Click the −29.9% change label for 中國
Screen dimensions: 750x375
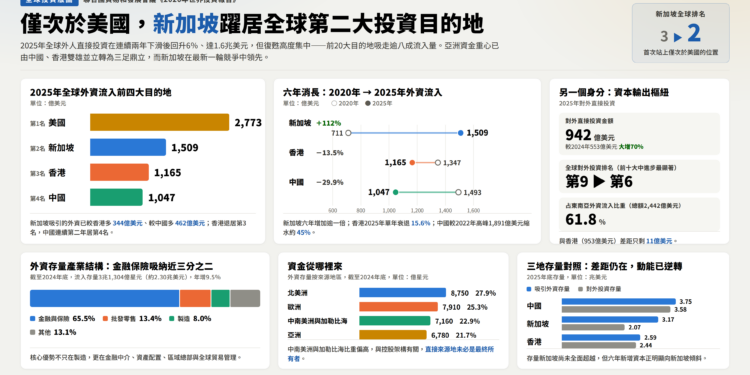click(x=330, y=182)
